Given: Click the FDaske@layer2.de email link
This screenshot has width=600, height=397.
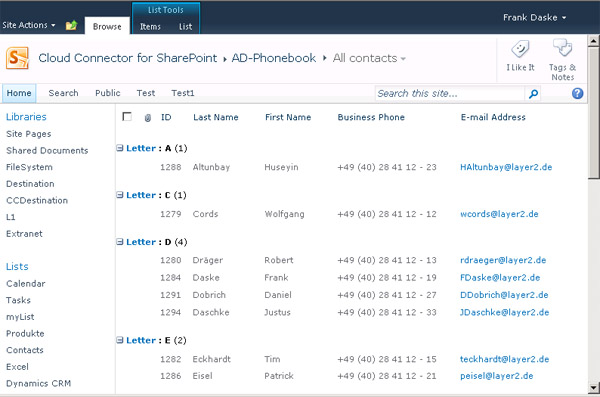Looking at the screenshot, I should [500, 278].
